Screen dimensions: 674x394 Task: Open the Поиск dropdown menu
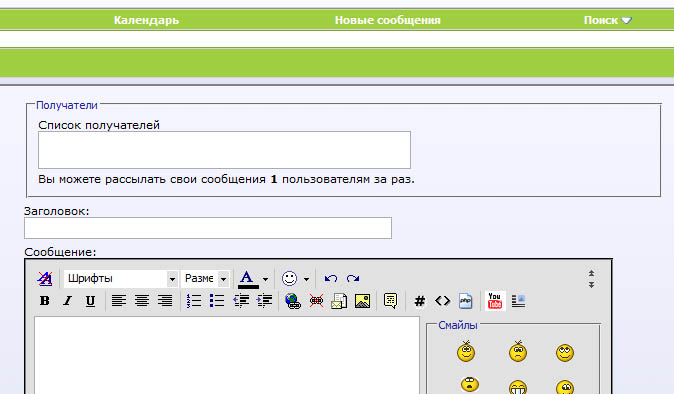click(x=607, y=20)
